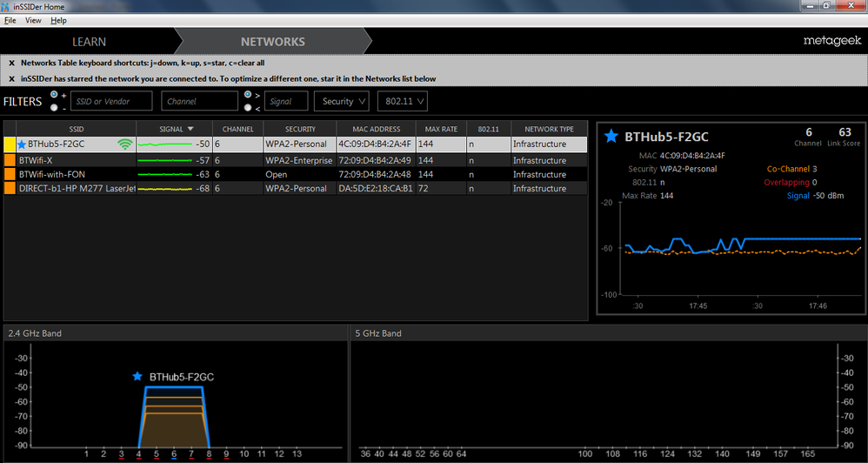The width and height of the screenshot is (868, 463).
Task: Click channel 11 on 2.4 GHz axis
Action: click(262, 453)
